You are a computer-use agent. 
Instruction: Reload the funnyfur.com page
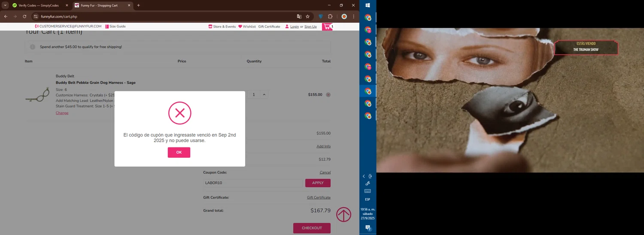[x=24, y=17]
